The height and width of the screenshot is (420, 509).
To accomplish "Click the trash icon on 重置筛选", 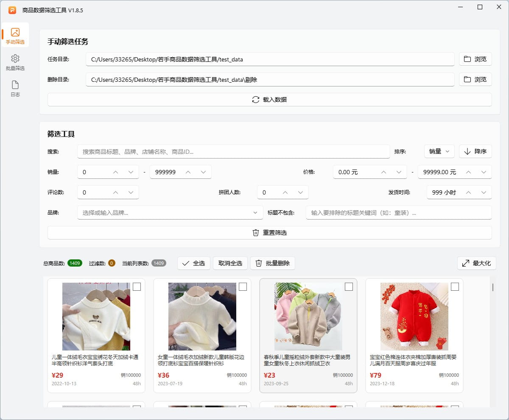I will tap(255, 232).
